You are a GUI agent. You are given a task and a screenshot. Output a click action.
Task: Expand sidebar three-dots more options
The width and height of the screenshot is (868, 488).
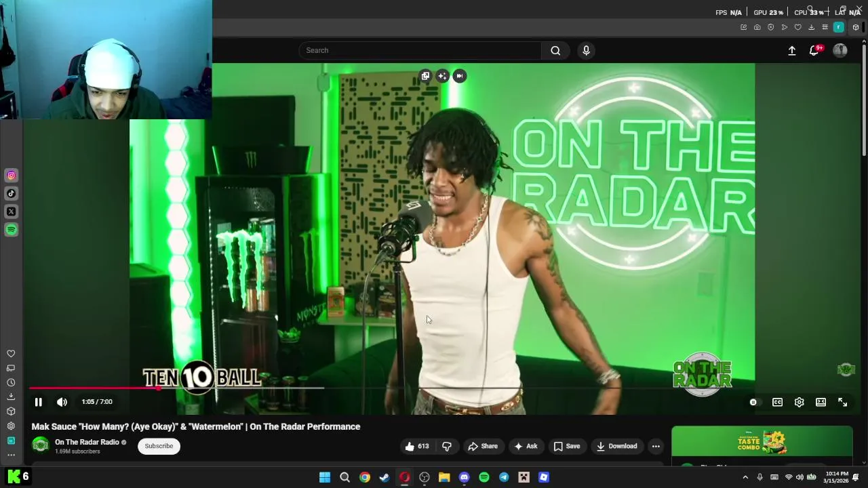[11, 455]
